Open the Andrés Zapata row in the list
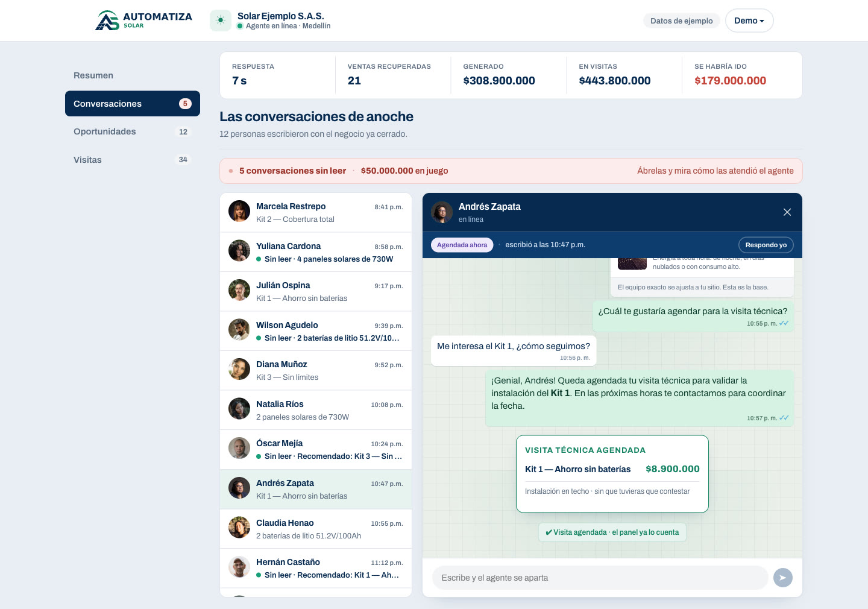The width and height of the screenshot is (868, 609). pyautogui.click(x=316, y=489)
